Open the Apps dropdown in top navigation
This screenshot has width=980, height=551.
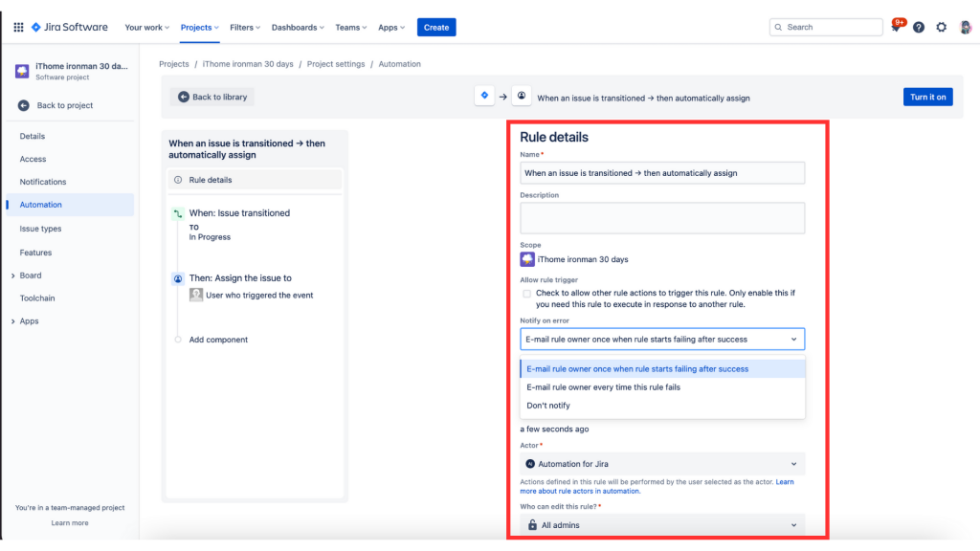[x=391, y=27]
